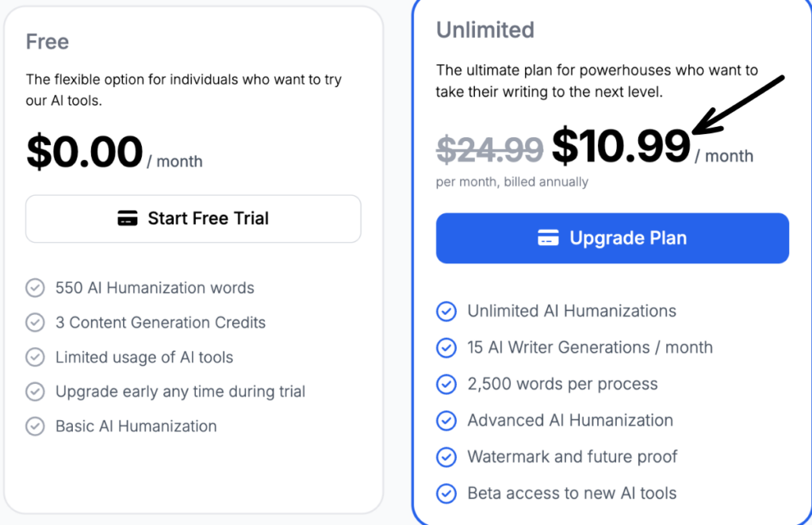Click the credit card icon on Start Free Trial

(x=128, y=219)
